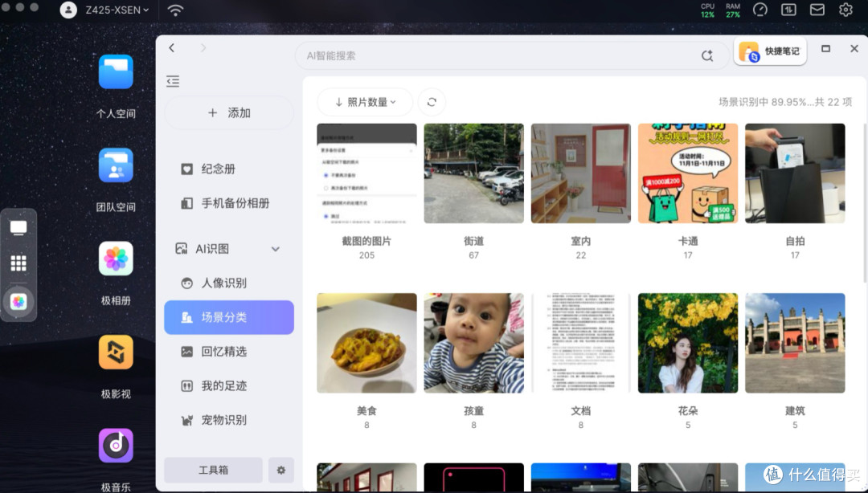Open 宠物识别 in the sidebar
This screenshot has height=493, width=868.
tap(228, 420)
